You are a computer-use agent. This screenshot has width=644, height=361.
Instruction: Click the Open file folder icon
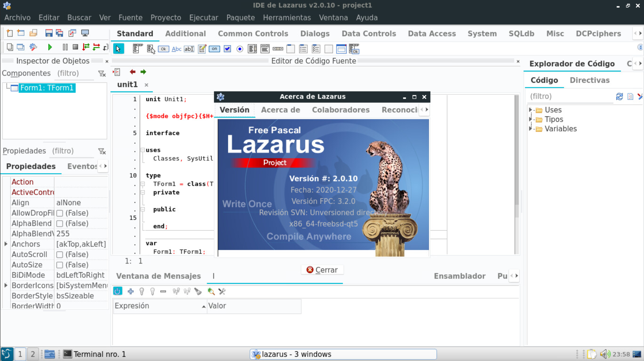[33, 33]
